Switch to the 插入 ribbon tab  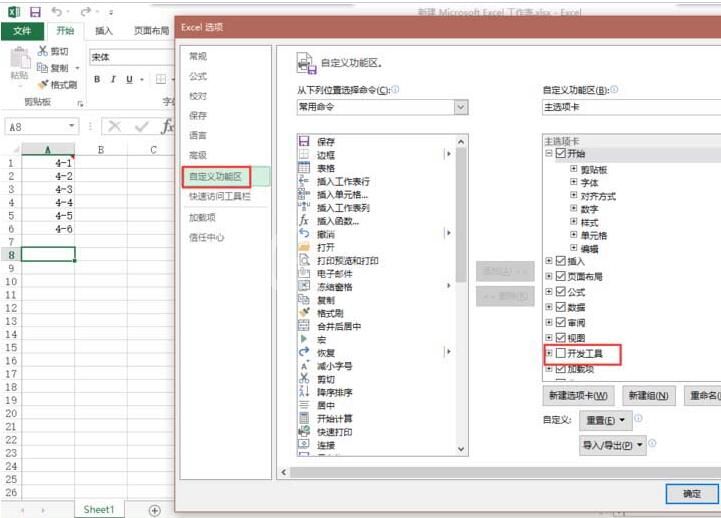tap(103, 31)
